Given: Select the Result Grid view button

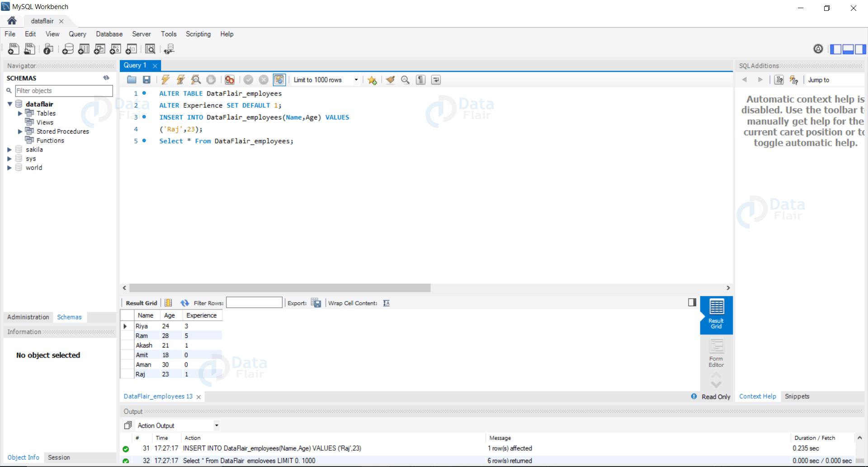Looking at the screenshot, I should pos(716,315).
